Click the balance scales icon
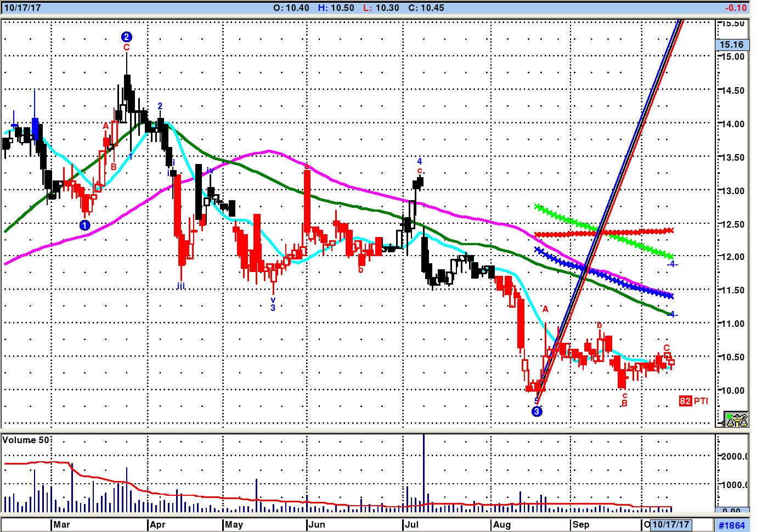768x532 pixels. tap(736, 420)
